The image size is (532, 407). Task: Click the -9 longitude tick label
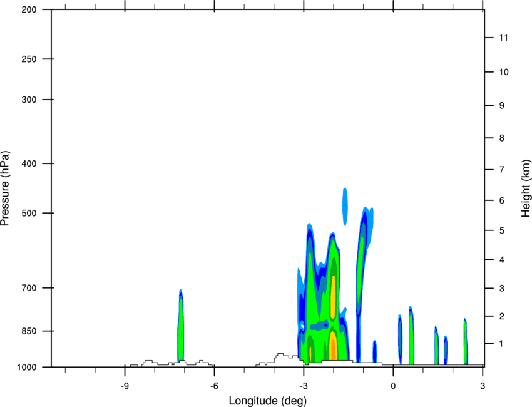pos(125,386)
